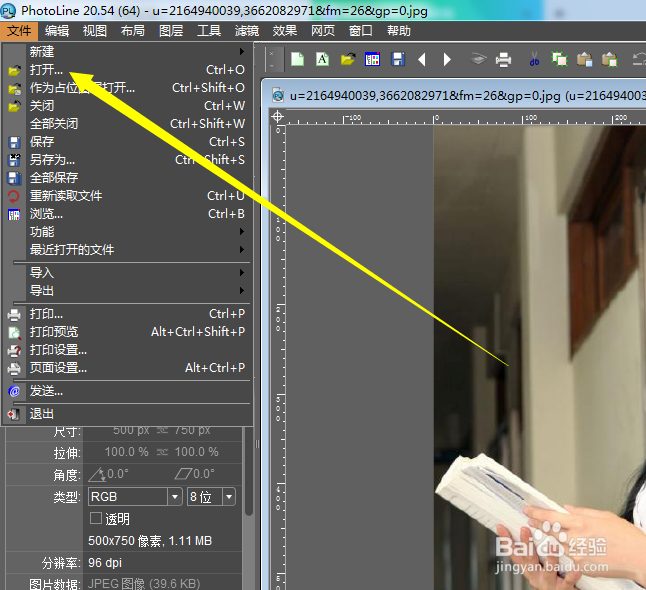Image resolution: width=646 pixels, height=590 pixels.
Task: Click the paste clipboard toolbar icon
Action: pyautogui.click(x=584, y=60)
